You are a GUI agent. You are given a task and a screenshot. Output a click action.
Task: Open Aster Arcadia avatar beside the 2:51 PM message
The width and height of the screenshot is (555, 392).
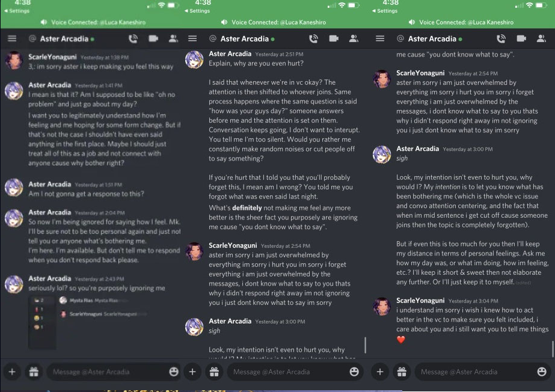click(194, 60)
